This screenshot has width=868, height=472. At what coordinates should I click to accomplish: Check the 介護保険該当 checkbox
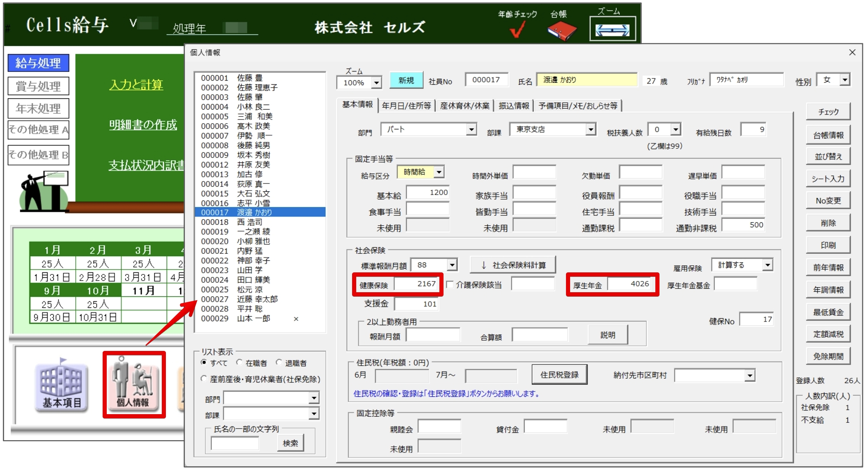click(x=450, y=284)
